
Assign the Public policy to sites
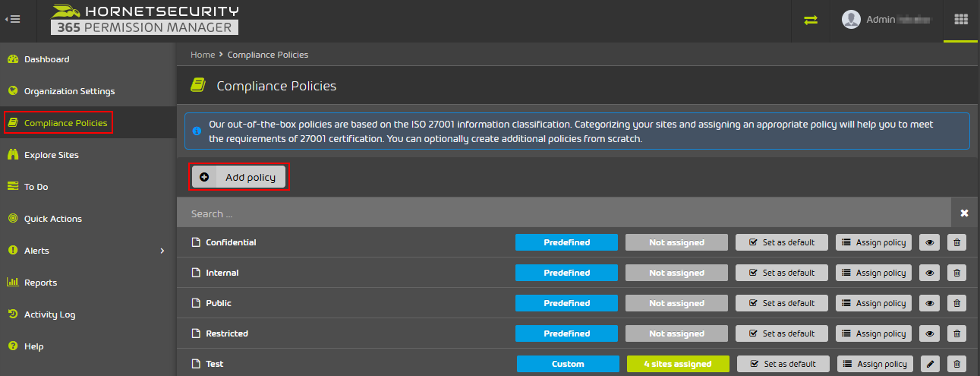coord(874,303)
